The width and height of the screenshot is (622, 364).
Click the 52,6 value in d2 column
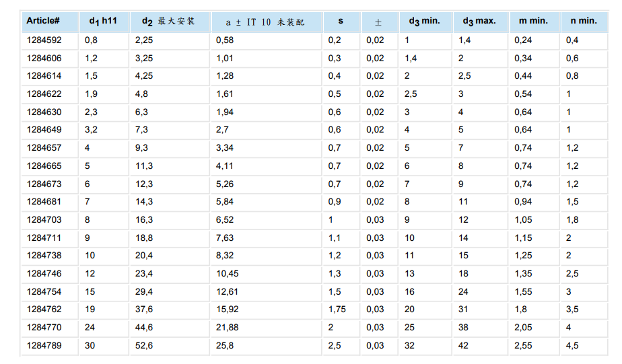[144, 345]
